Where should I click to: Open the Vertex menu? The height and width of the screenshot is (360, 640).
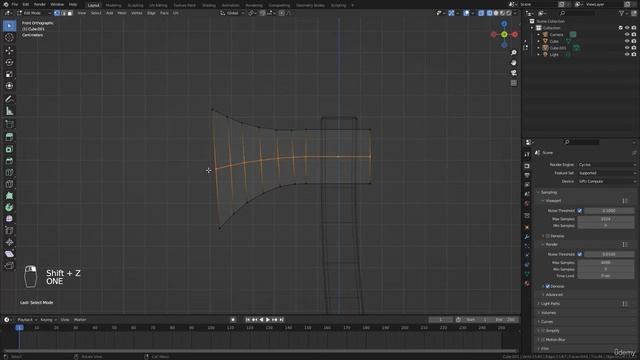point(136,13)
